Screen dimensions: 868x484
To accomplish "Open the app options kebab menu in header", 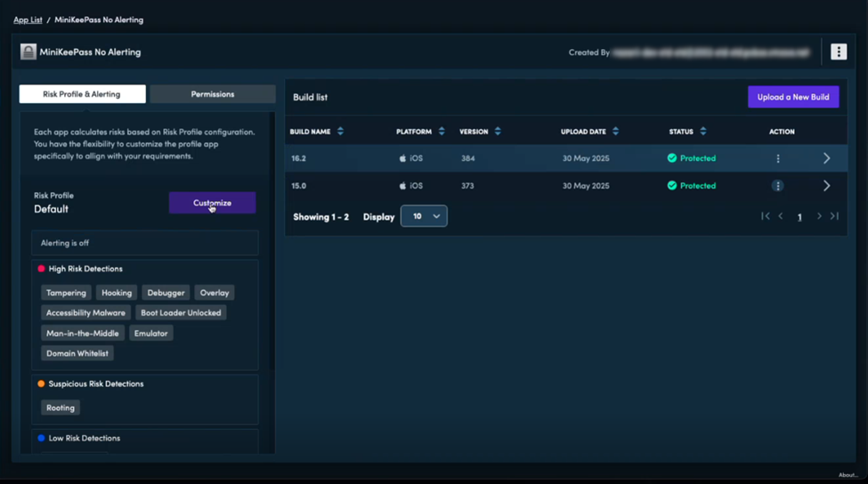I will click(838, 52).
